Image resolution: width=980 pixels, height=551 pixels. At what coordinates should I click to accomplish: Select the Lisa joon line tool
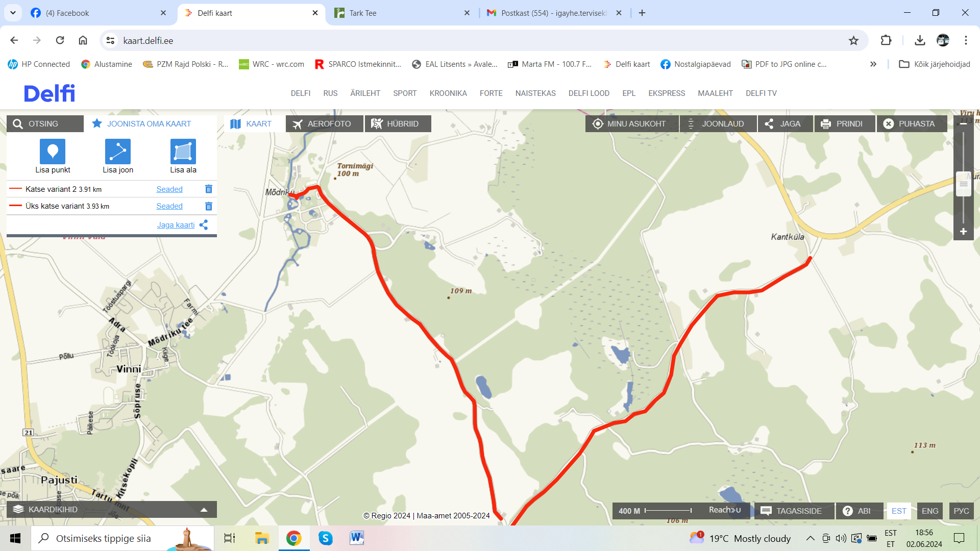coord(118,156)
